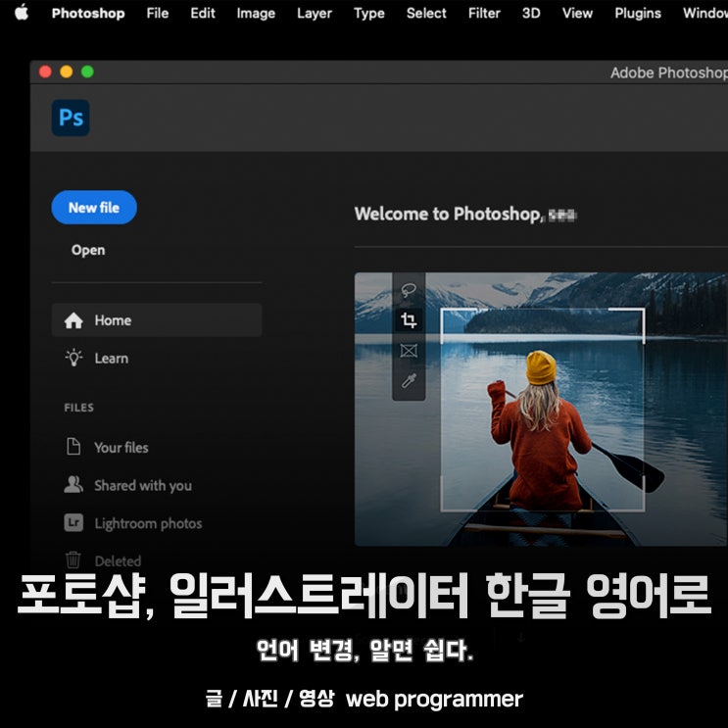Image resolution: width=728 pixels, height=728 pixels.
Task: Click the New file button
Action: point(94,208)
